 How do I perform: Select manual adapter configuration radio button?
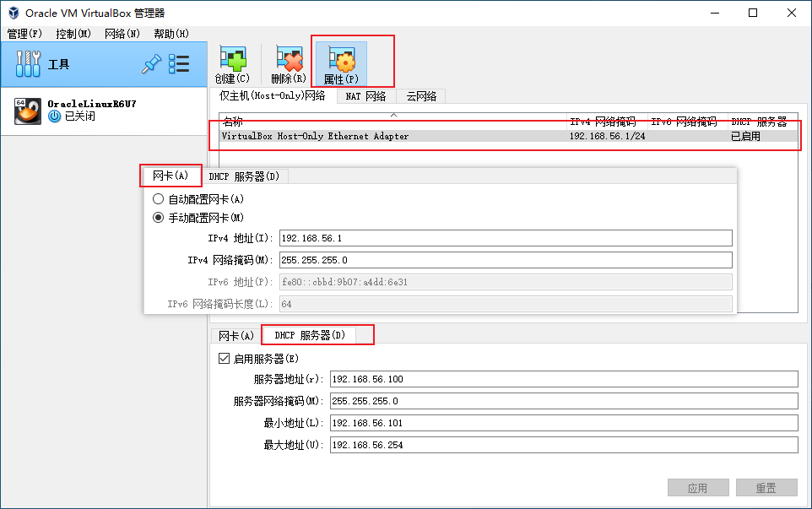pyautogui.click(x=158, y=218)
